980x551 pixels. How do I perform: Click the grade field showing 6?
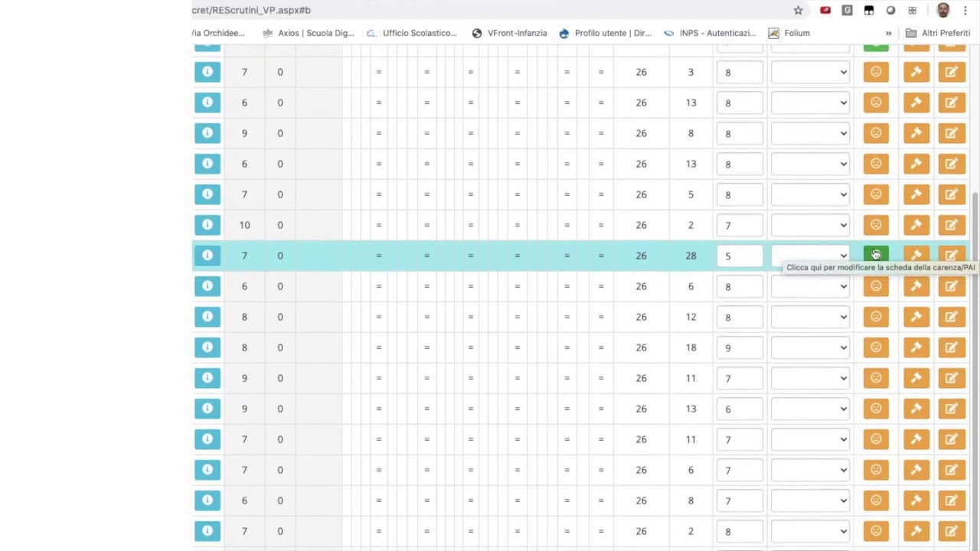point(740,409)
